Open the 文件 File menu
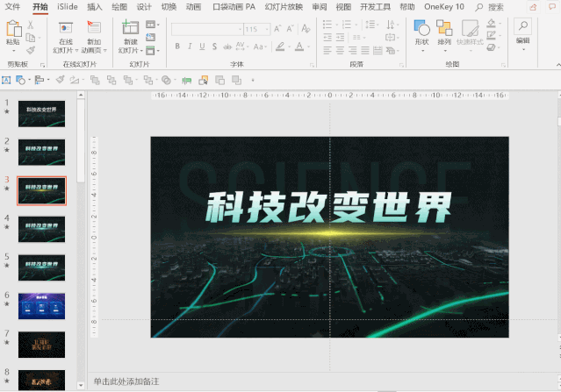 click(x=12, y=7)
